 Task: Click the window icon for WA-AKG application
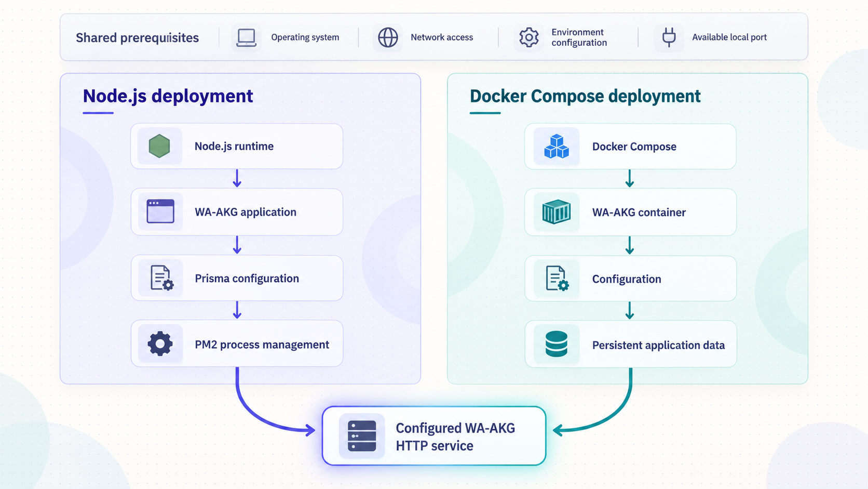tap(160, 212)
